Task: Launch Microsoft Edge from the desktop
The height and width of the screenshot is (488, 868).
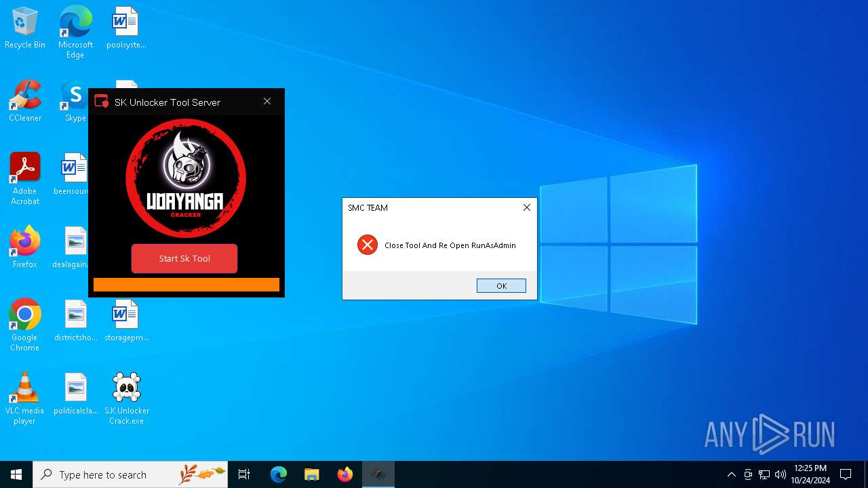Action: [75, 32]
